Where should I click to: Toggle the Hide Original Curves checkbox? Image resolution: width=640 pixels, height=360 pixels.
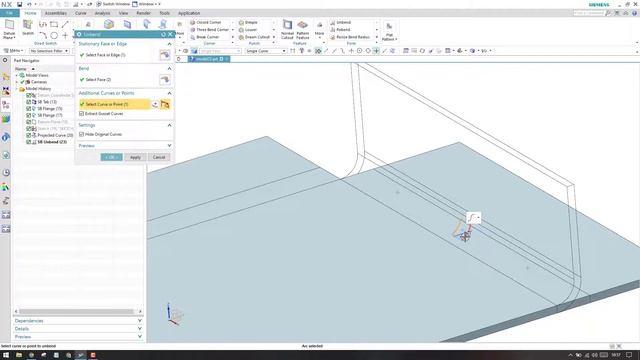(x=82, y=134)
